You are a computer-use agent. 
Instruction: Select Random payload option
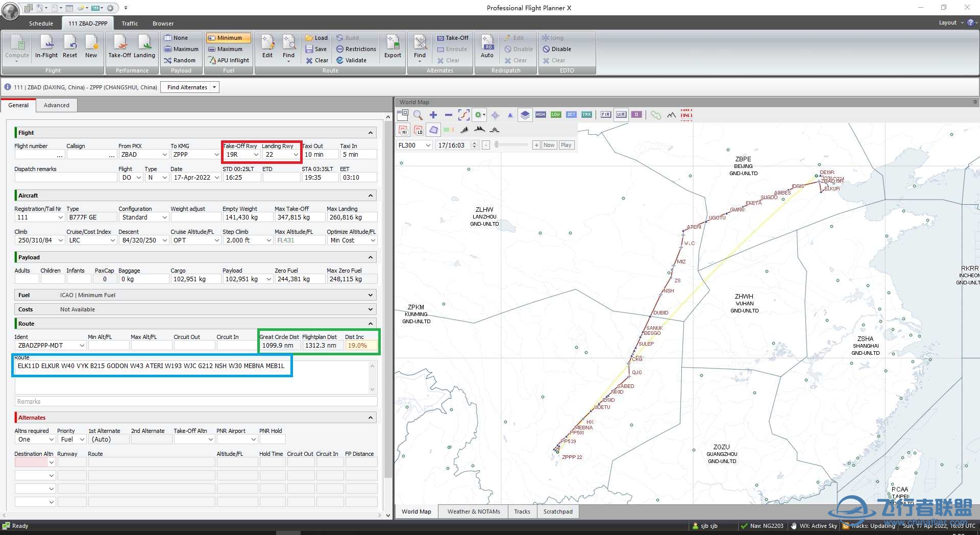tap(180, 60)
